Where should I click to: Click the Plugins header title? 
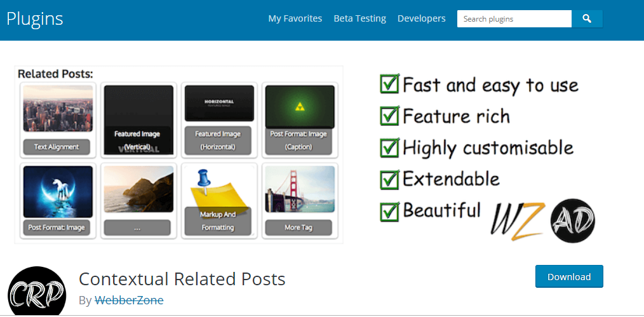[x=35, y=18]
